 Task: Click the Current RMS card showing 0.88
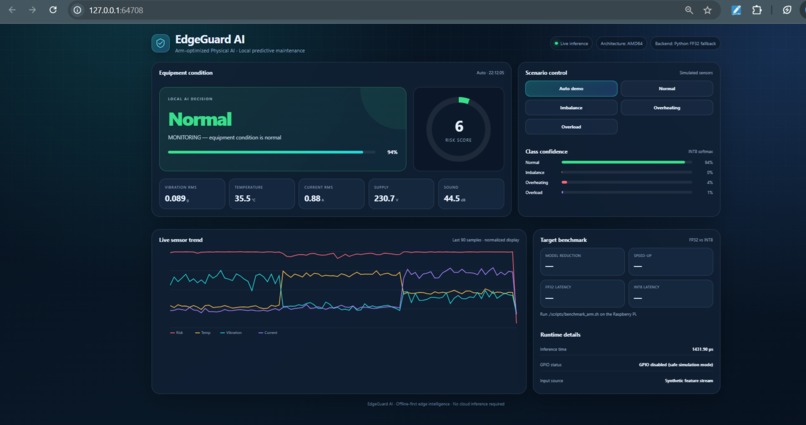point(332,194)
